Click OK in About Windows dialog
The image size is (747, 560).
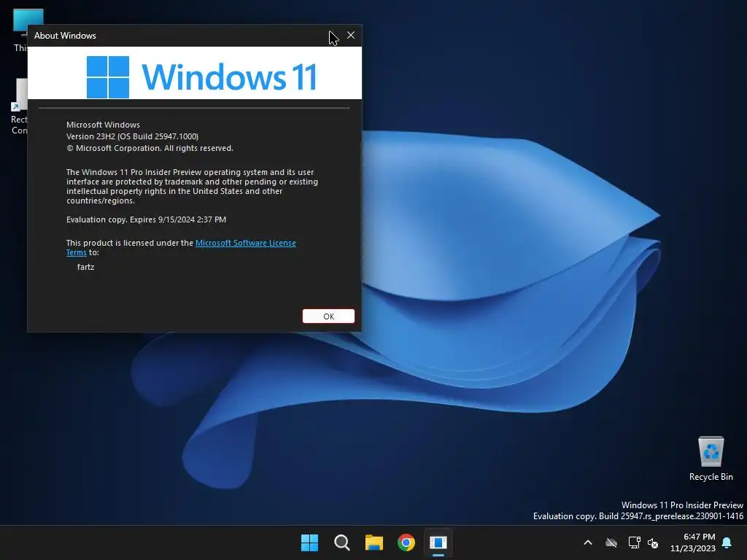coord(328,316)
